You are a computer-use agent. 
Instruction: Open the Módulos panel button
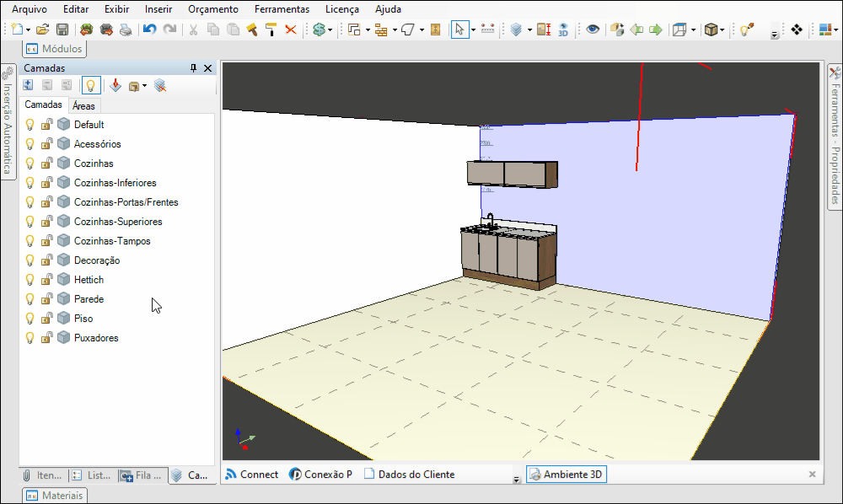click(x=54, y=49)
